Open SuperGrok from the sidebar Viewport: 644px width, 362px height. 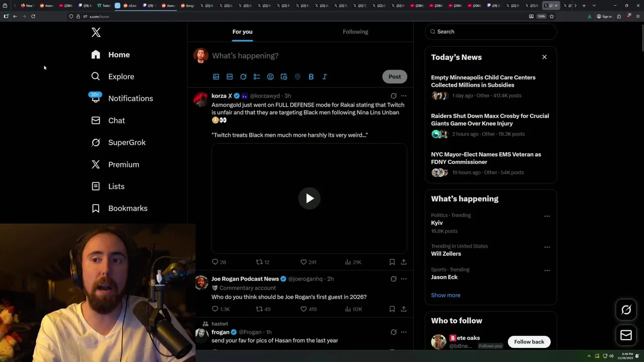[x=118, y=142]
